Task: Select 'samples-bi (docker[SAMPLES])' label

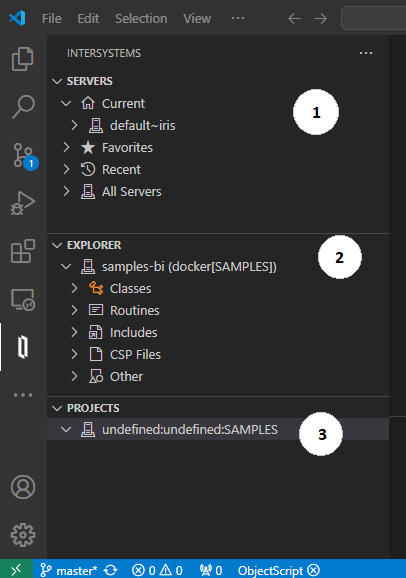Action: 189,267
